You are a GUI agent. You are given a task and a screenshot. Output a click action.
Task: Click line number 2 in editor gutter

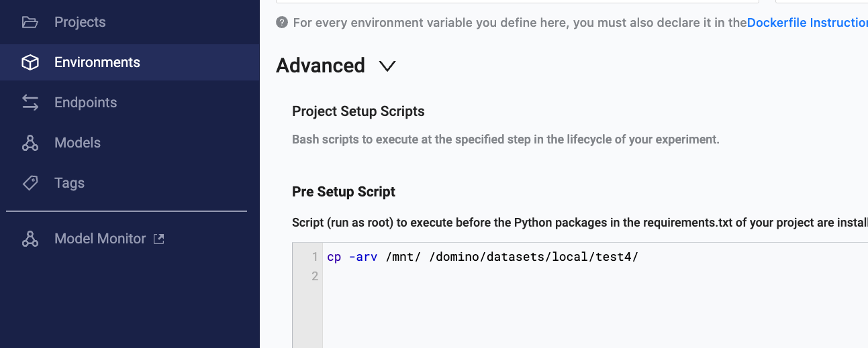pos(315,276)
